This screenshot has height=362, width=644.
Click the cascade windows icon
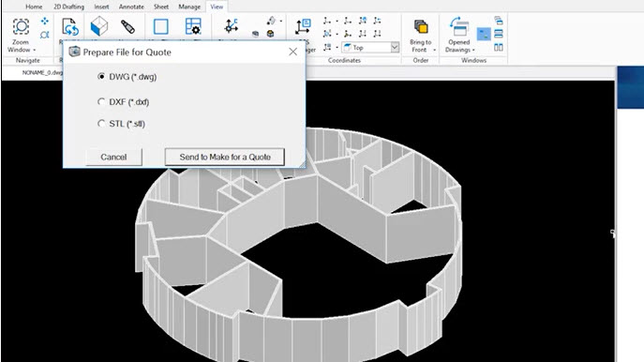pos(498,21)
